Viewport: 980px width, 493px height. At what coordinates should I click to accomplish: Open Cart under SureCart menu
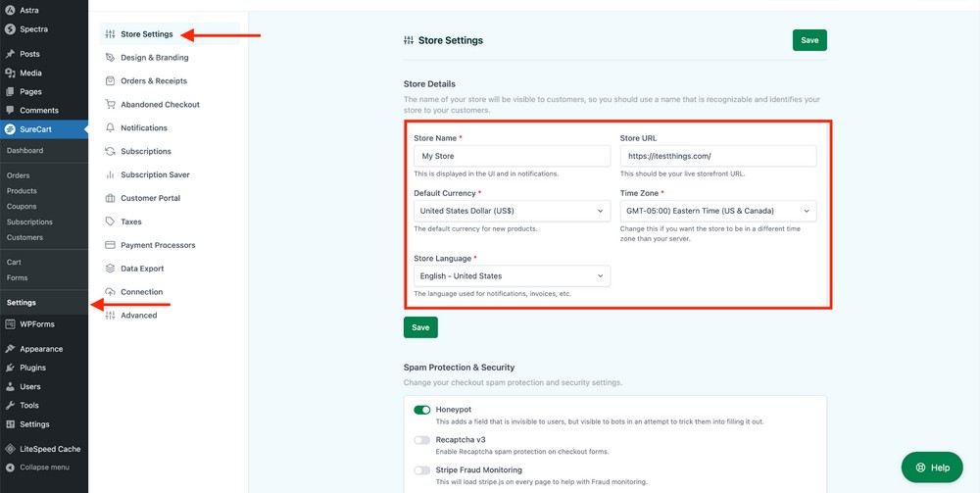[14, 263]
